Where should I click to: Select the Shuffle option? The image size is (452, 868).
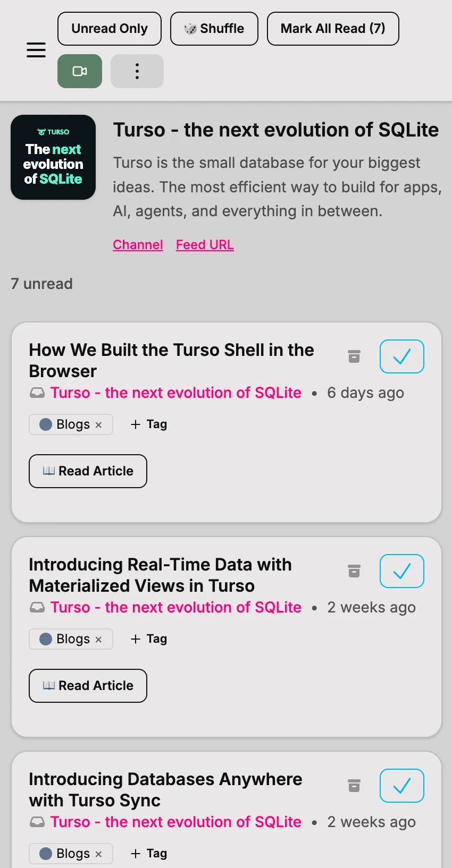pos(214,28)
